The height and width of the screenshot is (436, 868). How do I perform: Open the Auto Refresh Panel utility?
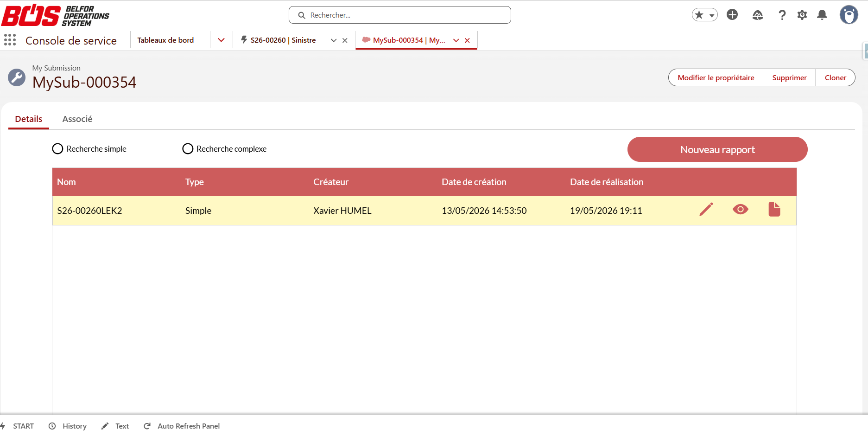(182, 426)
